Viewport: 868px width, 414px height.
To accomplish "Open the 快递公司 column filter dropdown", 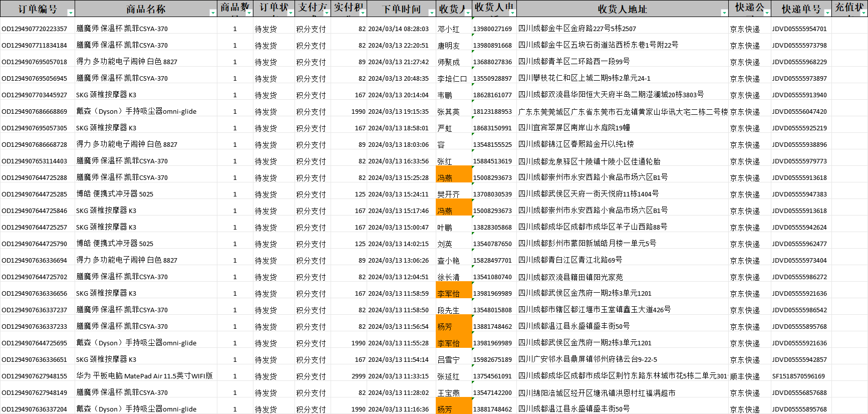I will pyautogui.click(x=766, y=13).
